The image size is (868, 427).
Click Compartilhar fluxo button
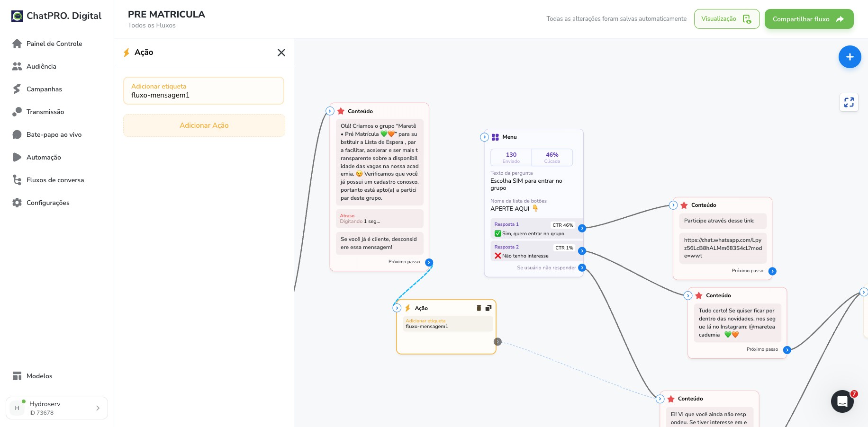pos(809,19)
